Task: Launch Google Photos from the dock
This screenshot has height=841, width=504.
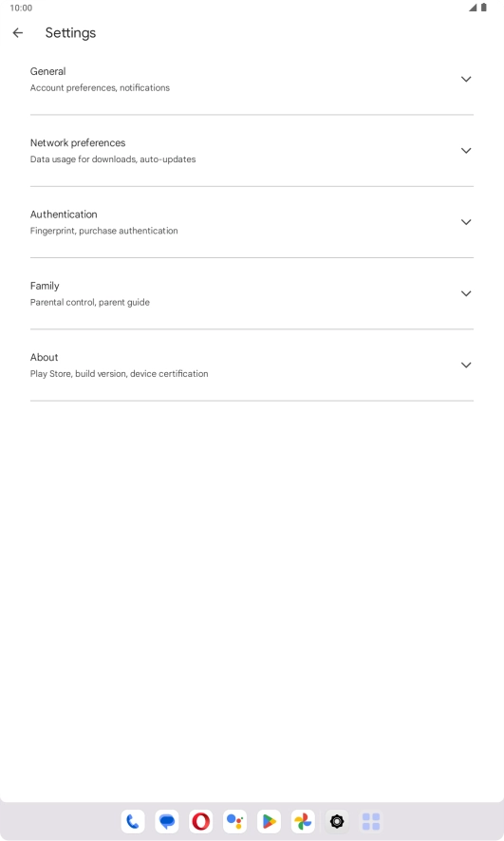Action: [x=303, y=821]
